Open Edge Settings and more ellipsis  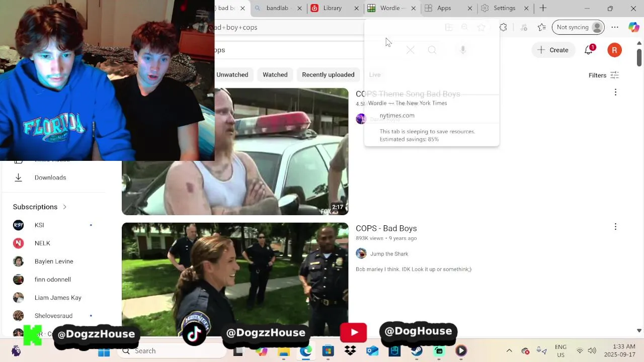[x=615, y=27]
